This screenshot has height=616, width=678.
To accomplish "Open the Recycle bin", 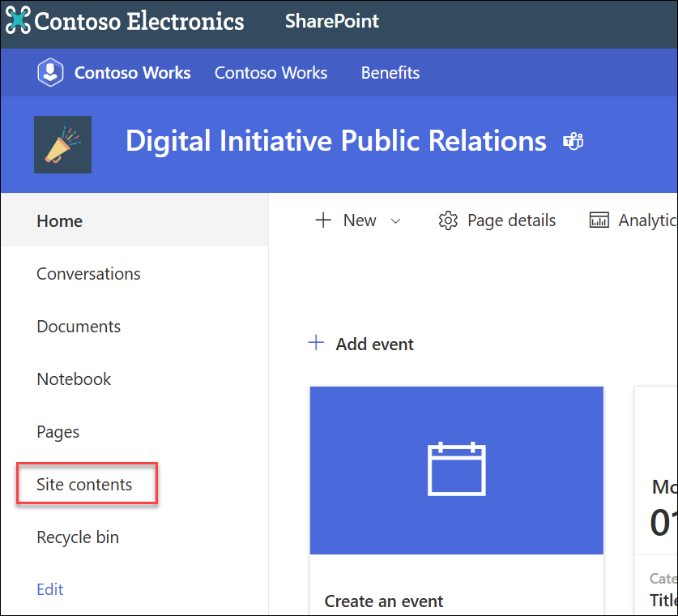I will coord(77,537).
